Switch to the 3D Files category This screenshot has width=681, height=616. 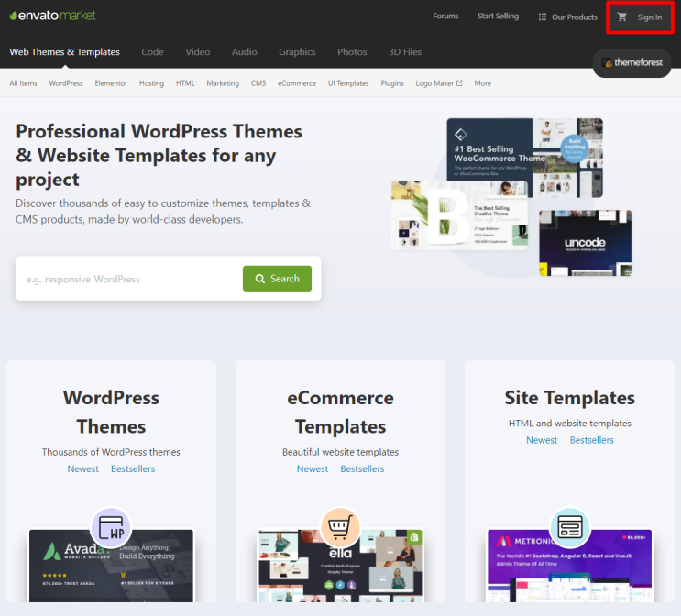(405, 52)
